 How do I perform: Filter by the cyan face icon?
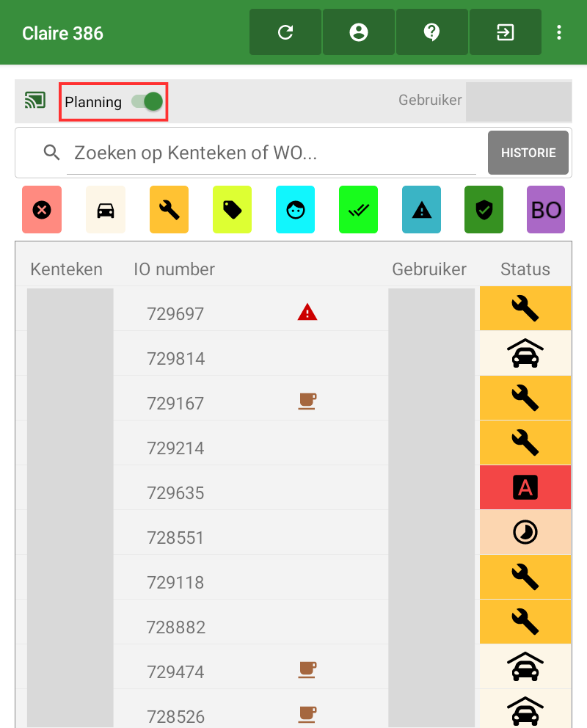pos(295,210)
